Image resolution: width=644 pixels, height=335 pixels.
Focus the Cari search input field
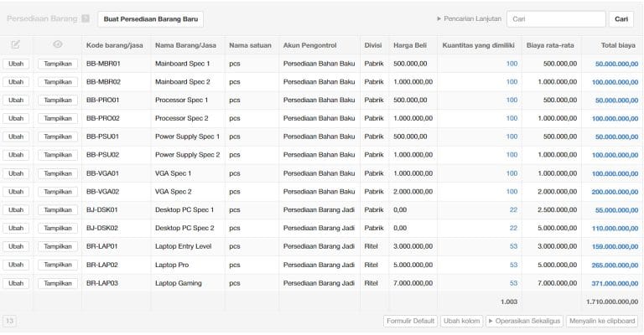pyautogui.click(x=556, y=19)
